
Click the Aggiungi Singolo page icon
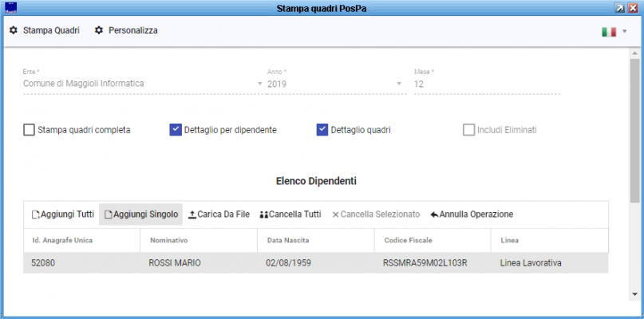coord(108,215)
